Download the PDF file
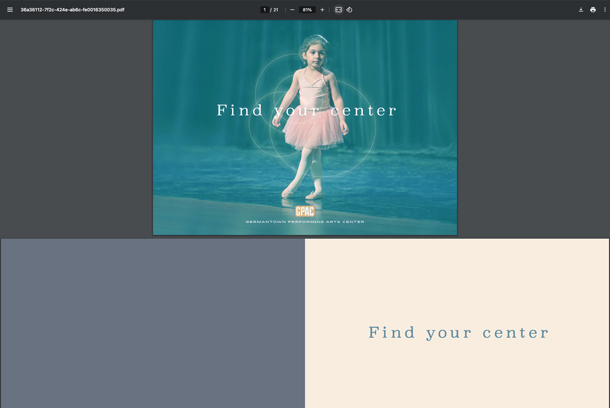610x408 pixels. click(x=581, y=10)
